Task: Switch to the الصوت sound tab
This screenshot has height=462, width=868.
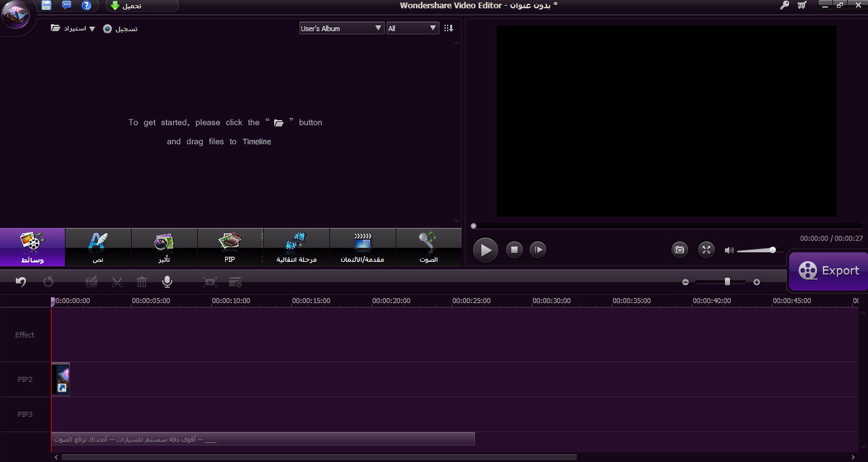Action: [429, 247]
